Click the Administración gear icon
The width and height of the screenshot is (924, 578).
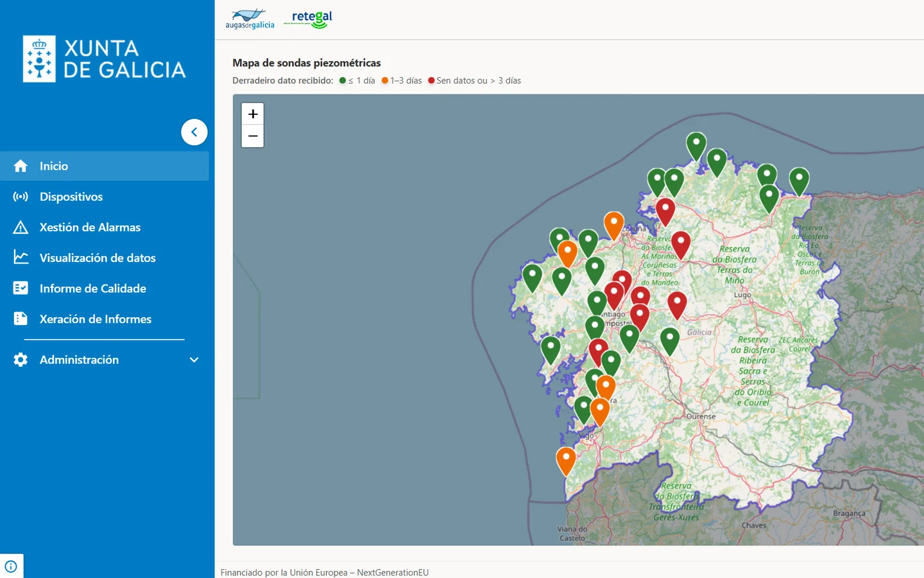pos(21,360)
